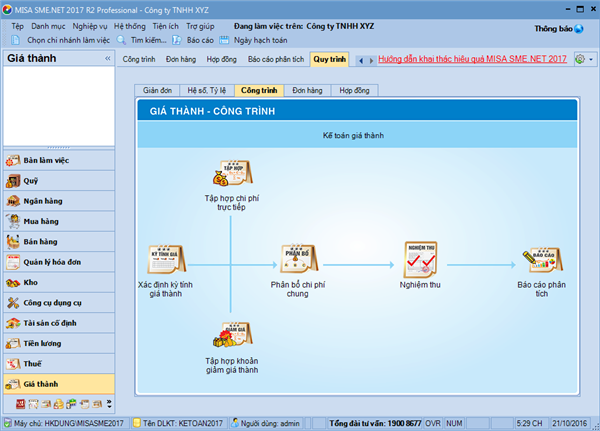
Task: Click Xác định kỳ tính giá thành icon
Action: click(164, 259)
